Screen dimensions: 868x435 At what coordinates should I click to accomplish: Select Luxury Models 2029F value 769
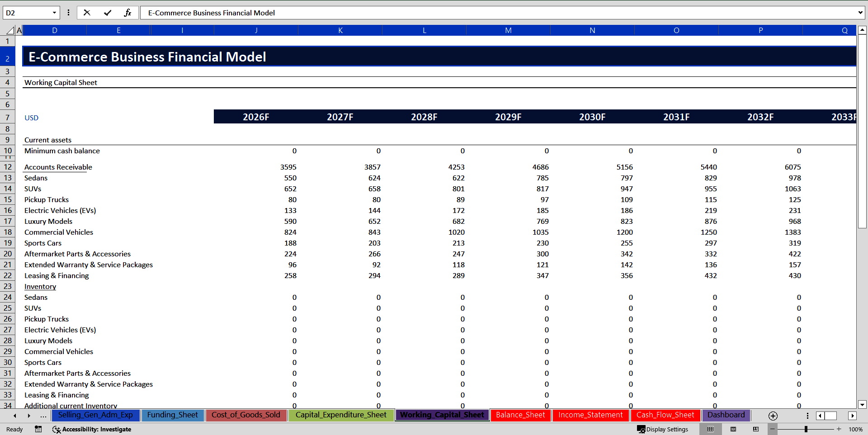(x=542, y=221)
